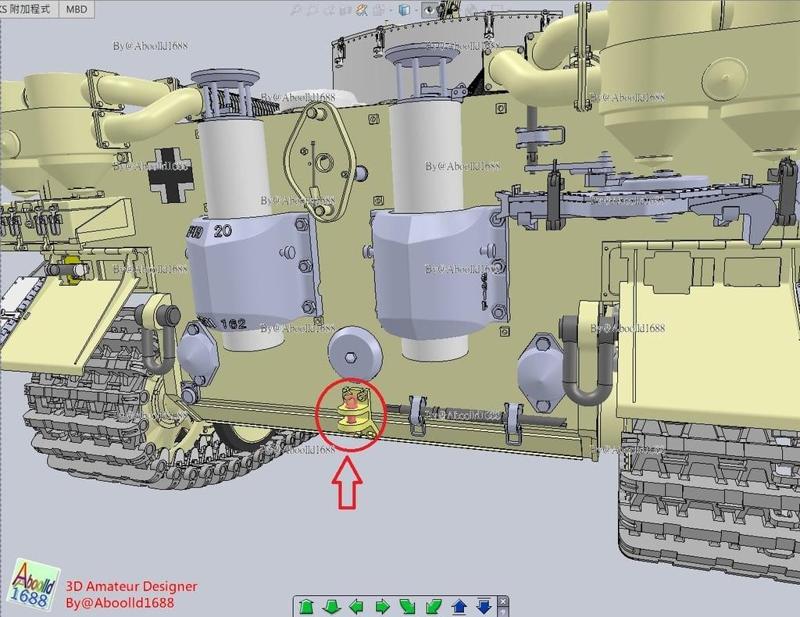Click the green forward (up) arrow in navigation toolbar
The height and width of the screenshot is (617, 800).
306,607
